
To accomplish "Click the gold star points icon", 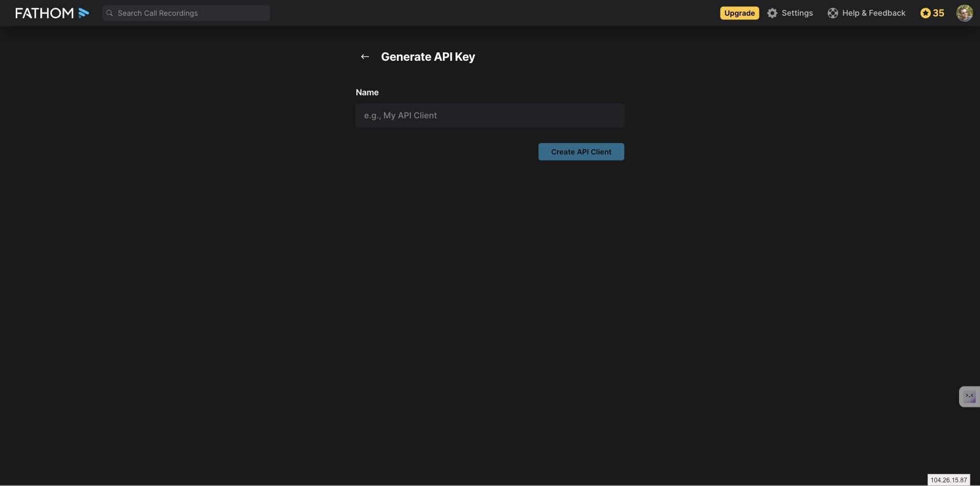I will tap(925, 13).
